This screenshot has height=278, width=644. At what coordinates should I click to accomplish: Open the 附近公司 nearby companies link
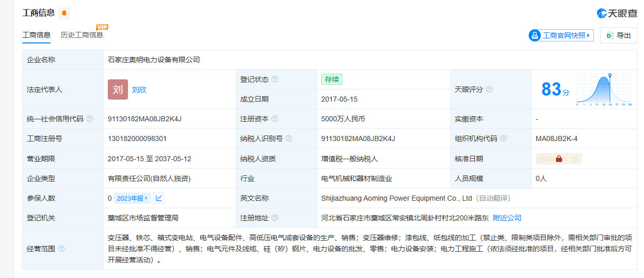point(507,218)
